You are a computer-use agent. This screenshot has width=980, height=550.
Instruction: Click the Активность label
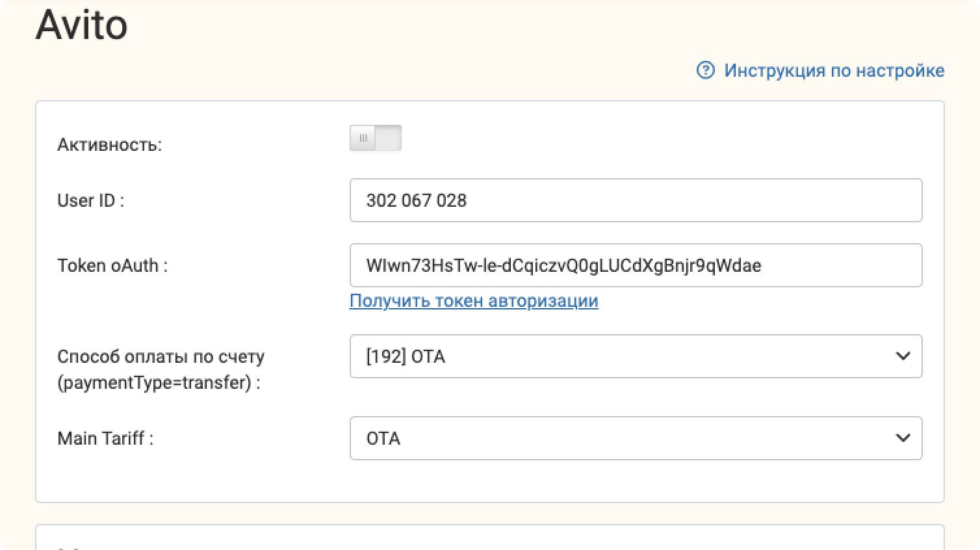[110, 144]
